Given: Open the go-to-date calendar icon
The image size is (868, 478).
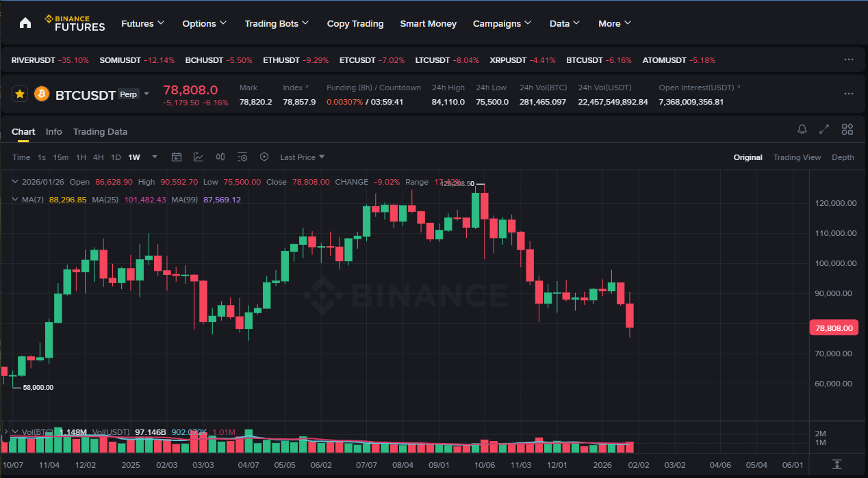Looking at the screenshot, I should click(177, 157).
